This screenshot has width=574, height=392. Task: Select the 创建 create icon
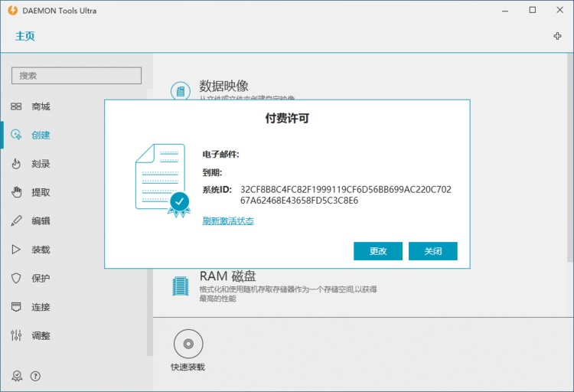(16, 135)
